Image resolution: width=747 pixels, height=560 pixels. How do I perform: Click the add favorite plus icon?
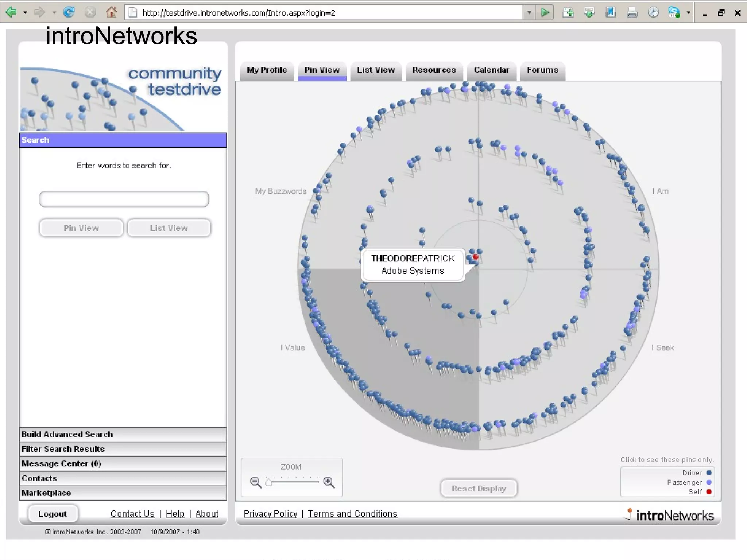[568, 12]
